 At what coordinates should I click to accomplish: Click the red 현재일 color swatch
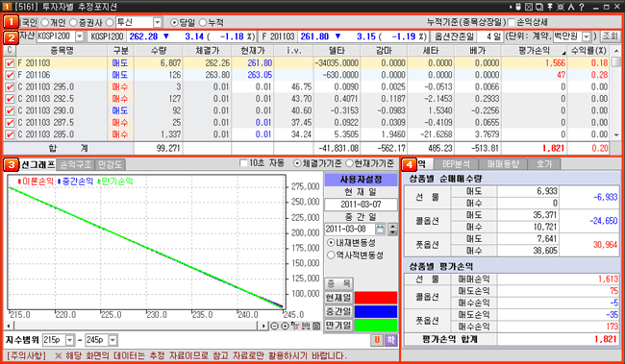tap(375, 298)
